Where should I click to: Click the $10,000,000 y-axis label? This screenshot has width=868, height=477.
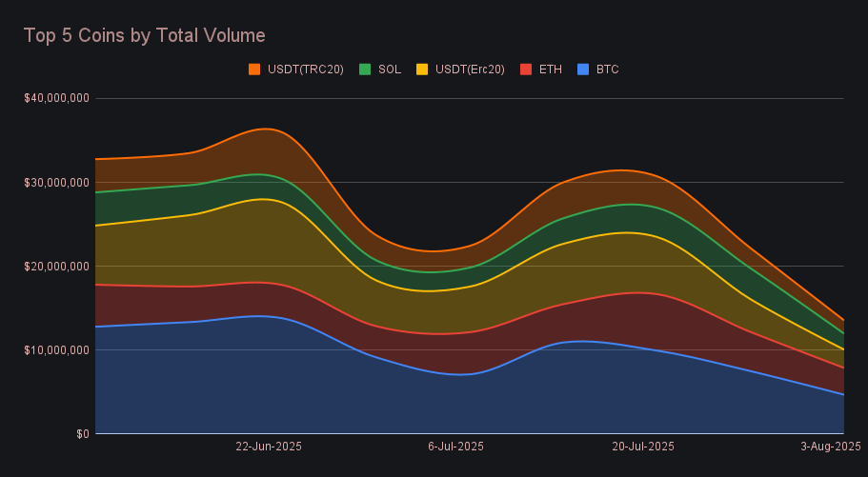(57, 349)
